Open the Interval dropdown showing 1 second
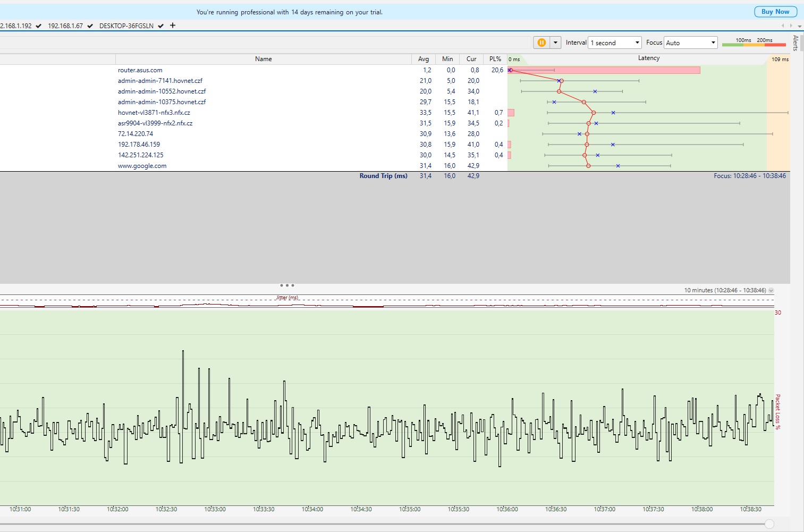 615,43
